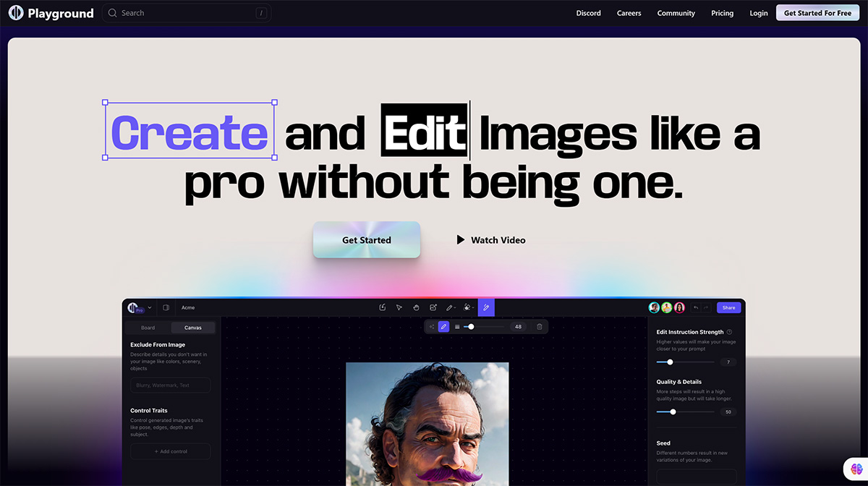The height and width of the screenshot is (486, 868).
Task: Open the pencil draw tool dropdown
Action: pos(451,307)
